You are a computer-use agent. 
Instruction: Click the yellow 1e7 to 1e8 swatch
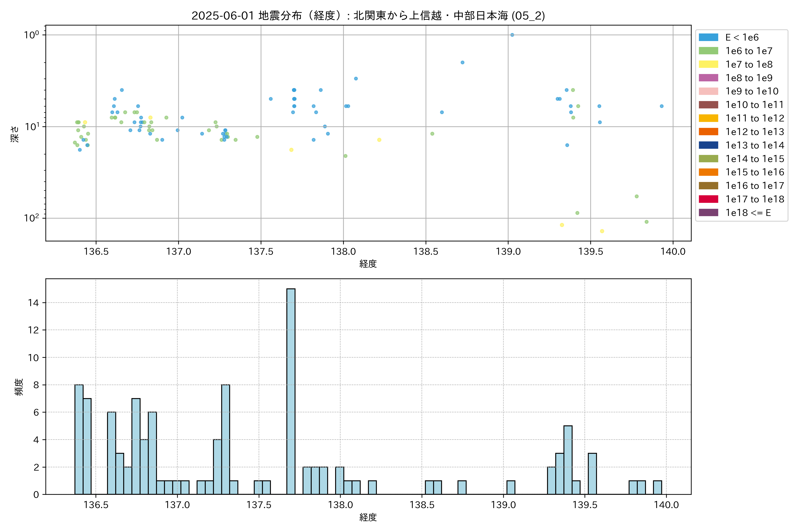(708, 65)
